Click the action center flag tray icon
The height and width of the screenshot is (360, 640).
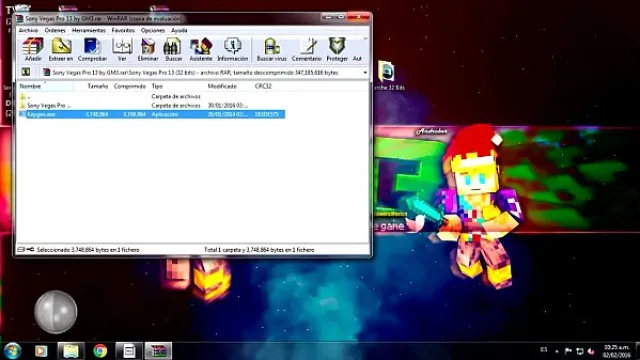click(x=568, y=351)
